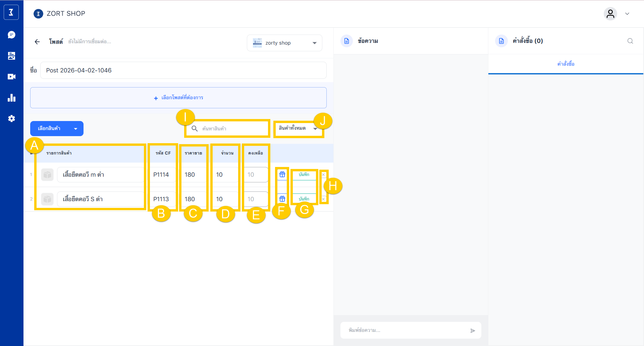
Task: Click the gift icon for P1113 row
Action: 282,199
